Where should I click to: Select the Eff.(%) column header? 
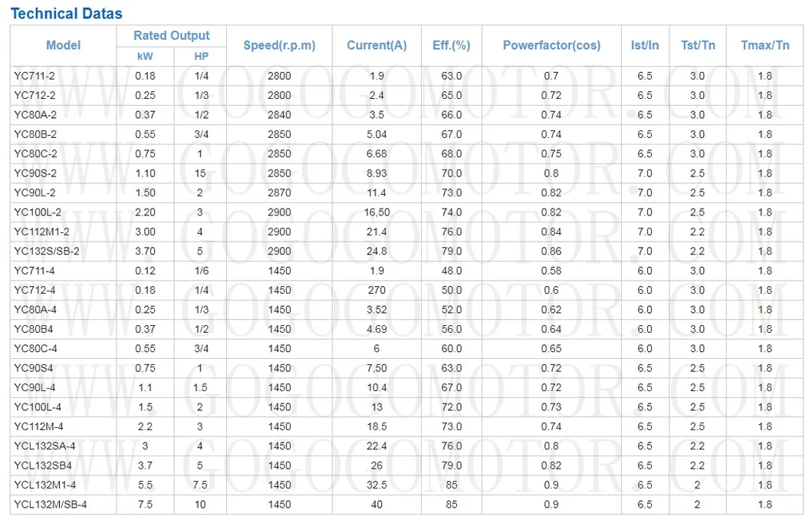451,45
